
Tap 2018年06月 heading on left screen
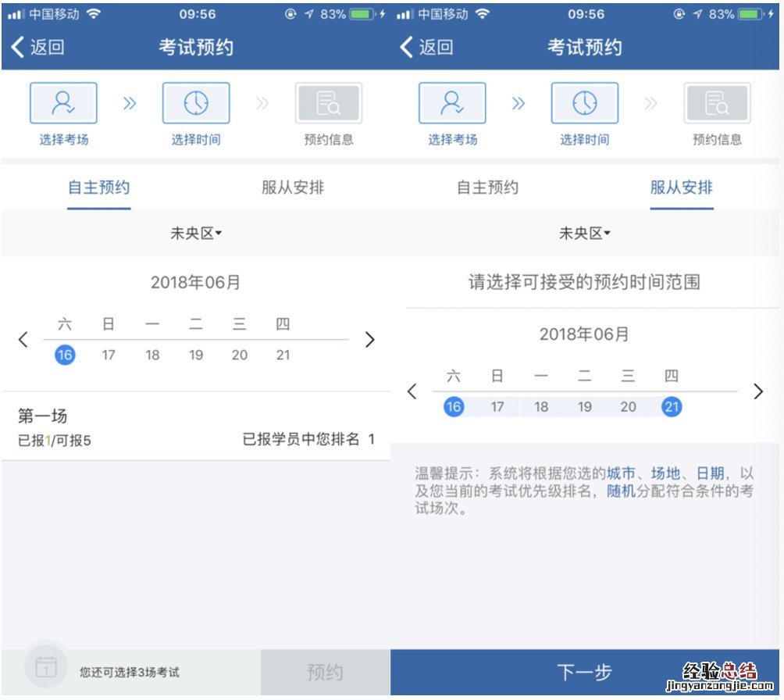[195, 282]
